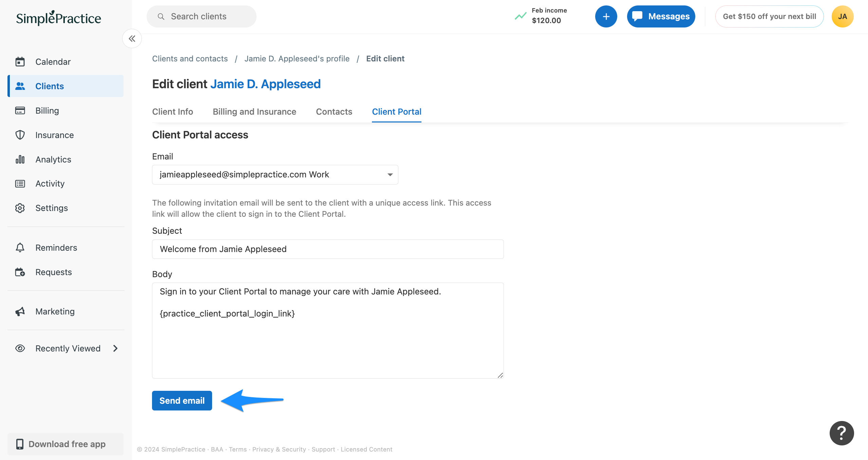Open the Insurance shield icon
Viewport: 868px width, 460px height.
[x=20, y=135]
